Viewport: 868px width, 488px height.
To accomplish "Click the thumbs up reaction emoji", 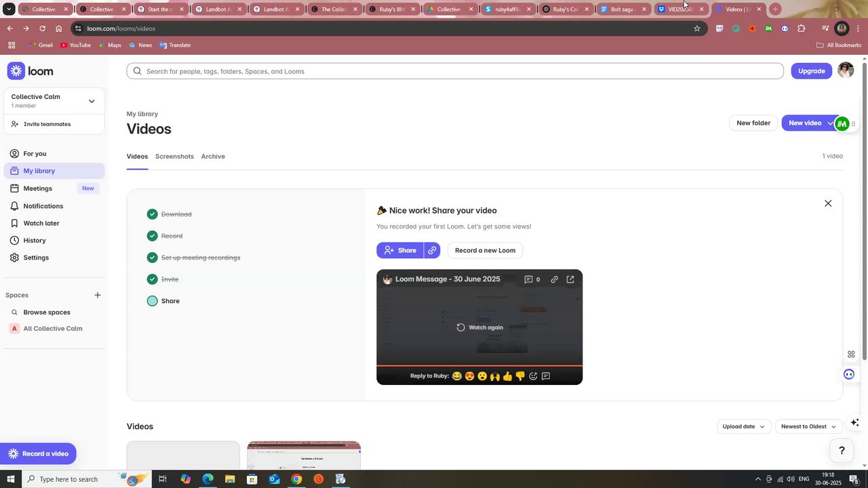I will click(x=507, y=376).
